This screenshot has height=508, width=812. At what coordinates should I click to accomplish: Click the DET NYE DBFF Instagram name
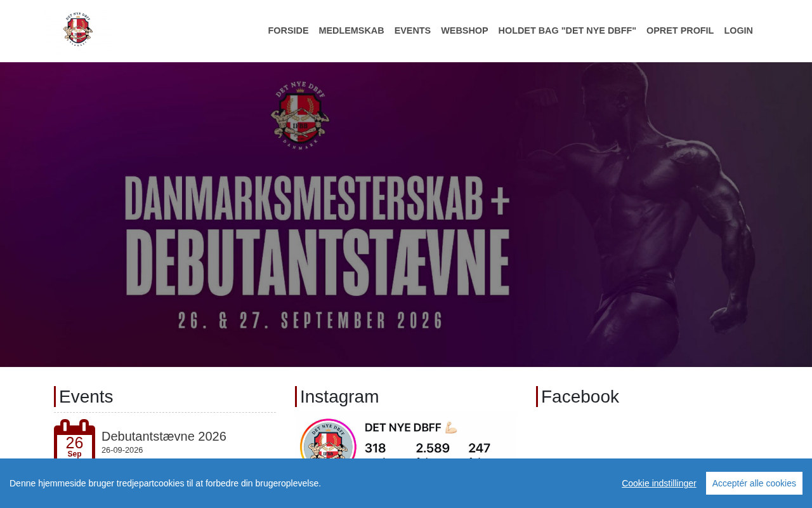[x=403, y=427]
